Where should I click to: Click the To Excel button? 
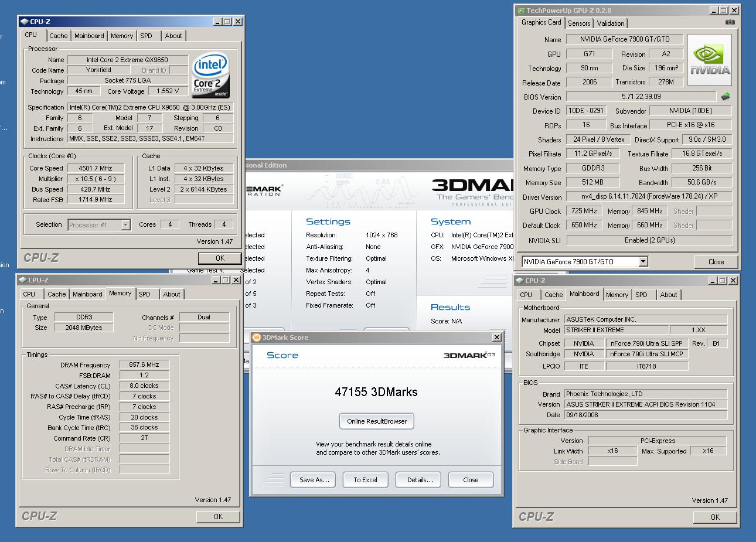(365, 480)
